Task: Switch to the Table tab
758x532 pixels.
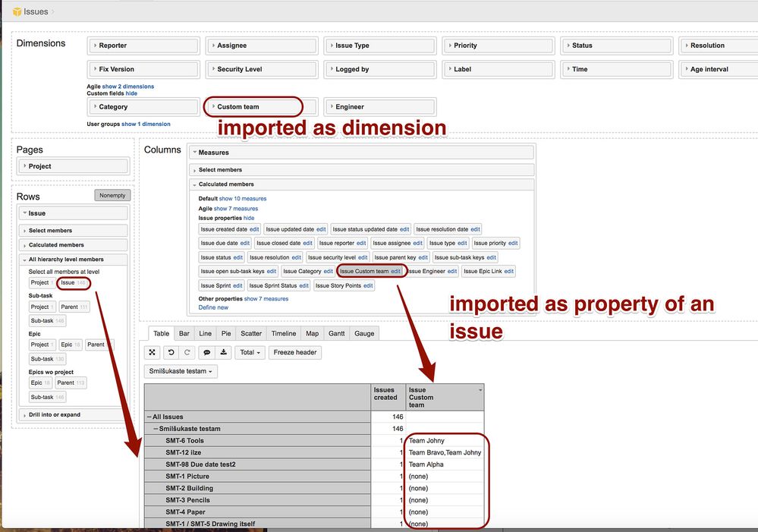Action: [161, 334]
